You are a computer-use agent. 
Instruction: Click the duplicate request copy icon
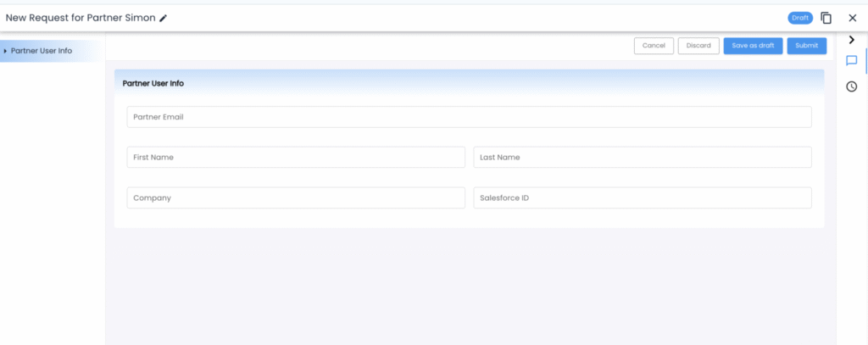click(x=826, y=19)
